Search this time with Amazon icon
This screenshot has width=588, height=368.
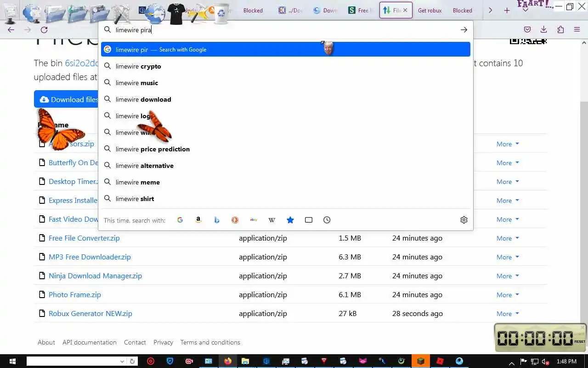[x=198, y=220]
